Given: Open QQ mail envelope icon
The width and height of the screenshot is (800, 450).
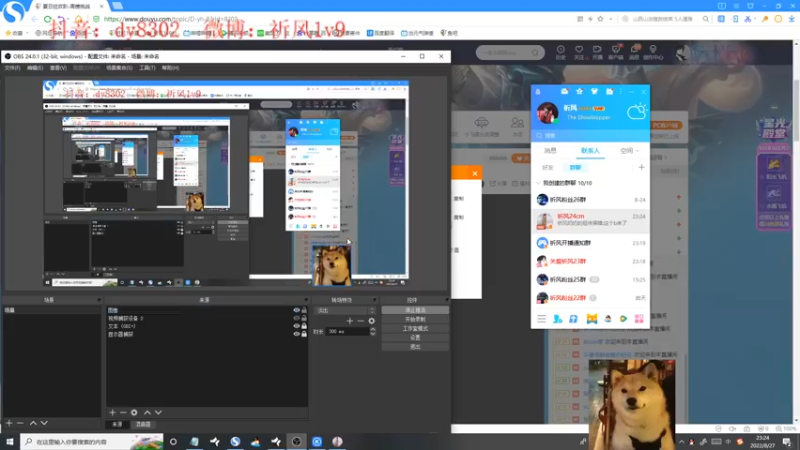Looking at the screenshot, I should coord(564,91).
